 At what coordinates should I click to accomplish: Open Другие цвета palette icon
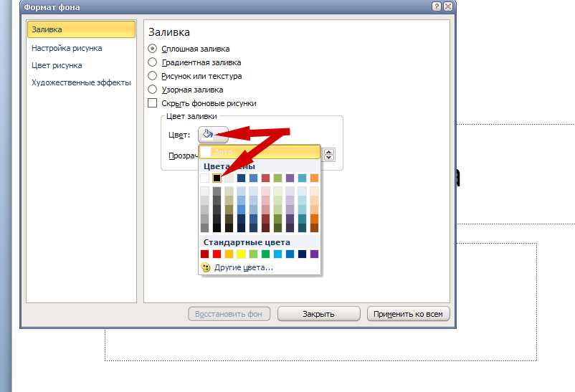pos(206,267)
